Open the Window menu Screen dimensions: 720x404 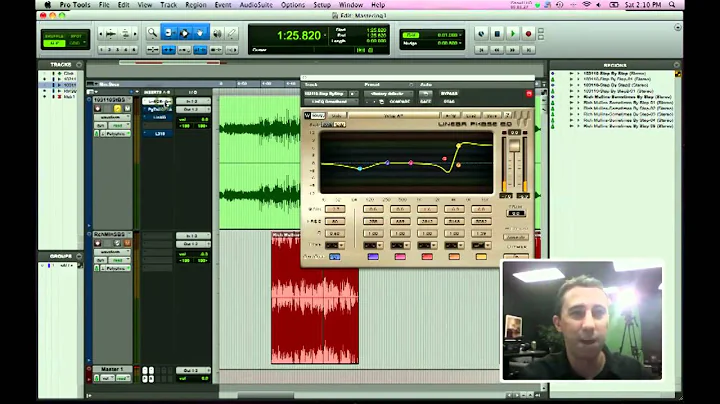(x=351, y=5)
